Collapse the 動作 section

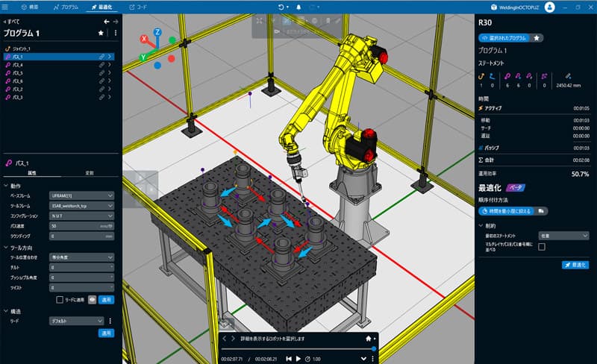(x=6, y=186)
